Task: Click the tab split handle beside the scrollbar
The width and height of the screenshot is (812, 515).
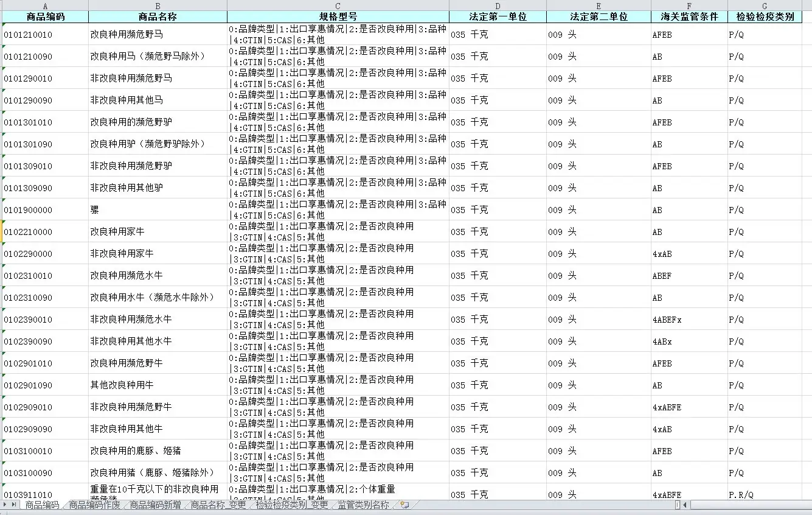Action: [676, 505]
